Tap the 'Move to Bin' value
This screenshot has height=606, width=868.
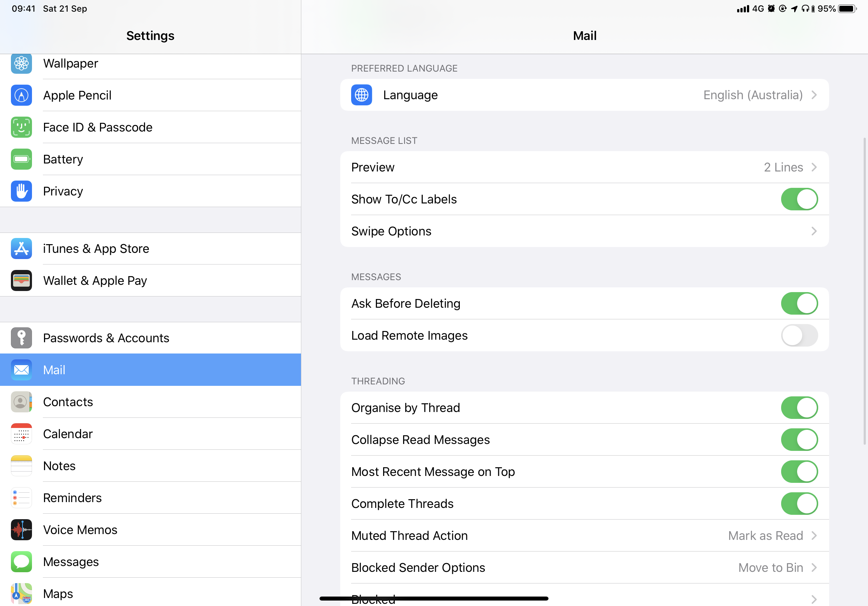[x=771, y=567]
